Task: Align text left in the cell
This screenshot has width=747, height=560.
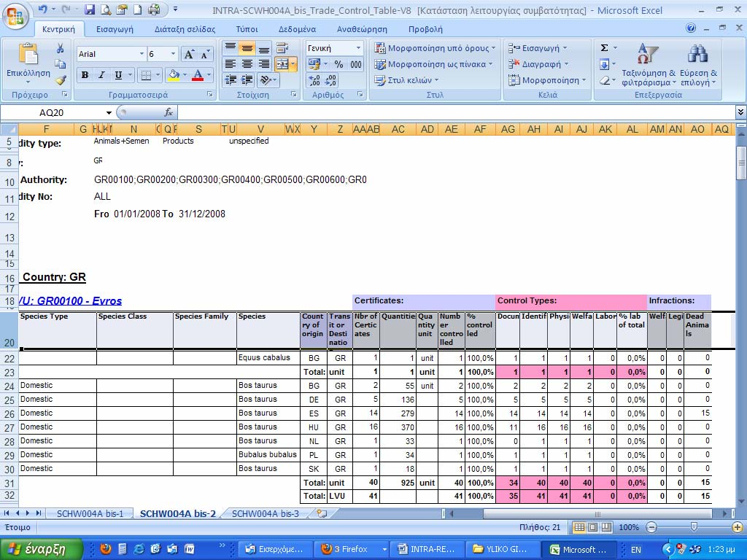Action: [231, 64]
